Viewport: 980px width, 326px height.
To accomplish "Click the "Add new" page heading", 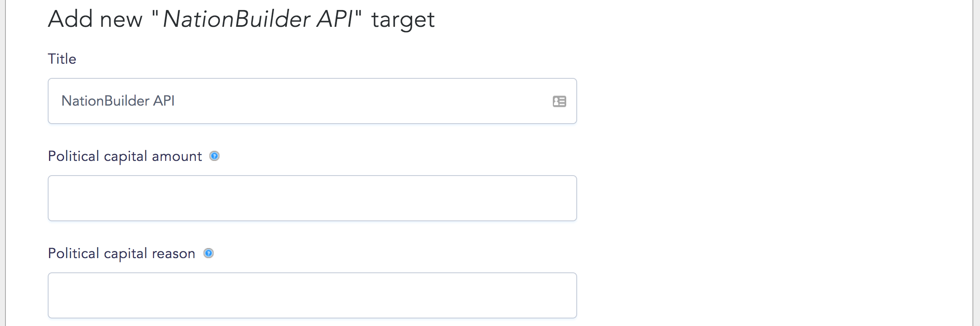I will (x=241, y=19).
